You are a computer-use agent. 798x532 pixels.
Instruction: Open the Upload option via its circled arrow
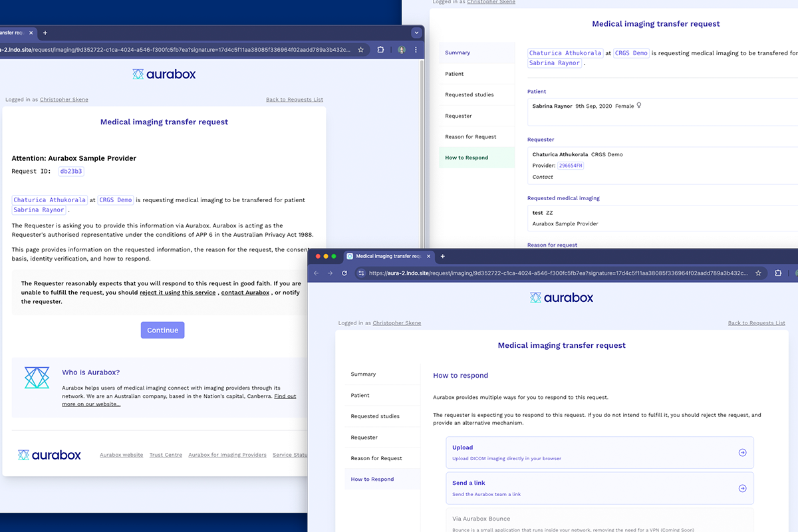[x=742, y=452]
